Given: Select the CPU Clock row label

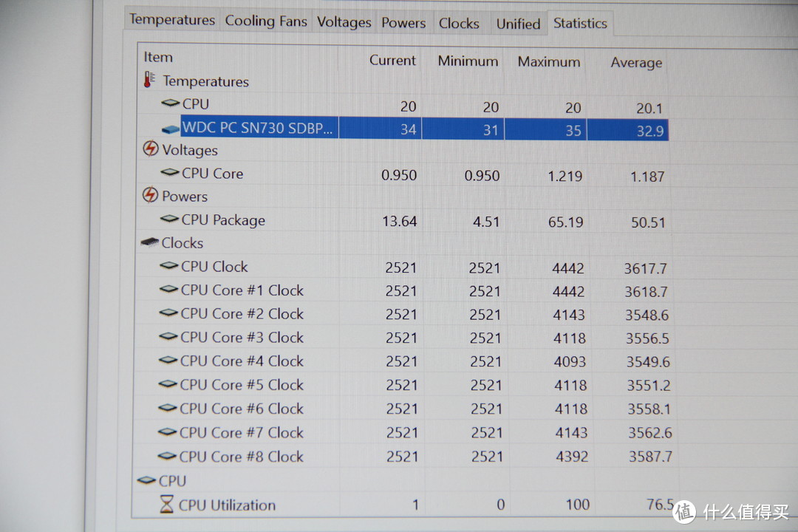Looking at the screenshot, I should coord(214,267).
